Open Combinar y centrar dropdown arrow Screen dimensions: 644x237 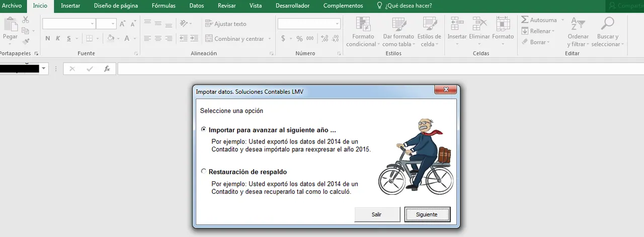pyautogui.click(x=270, y=39)
